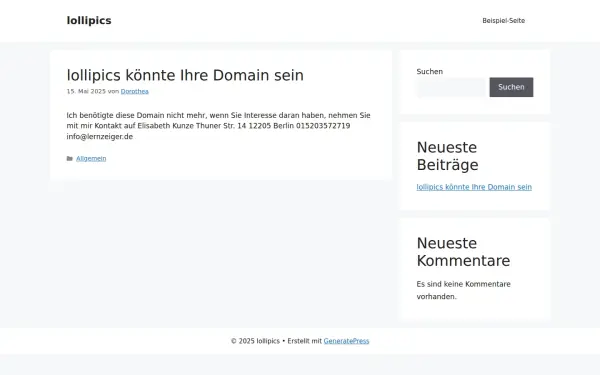Click the 'Neueste Kommentare' widget heading
Viewport: 600px width, 375px height.
[x=463, y=252]
